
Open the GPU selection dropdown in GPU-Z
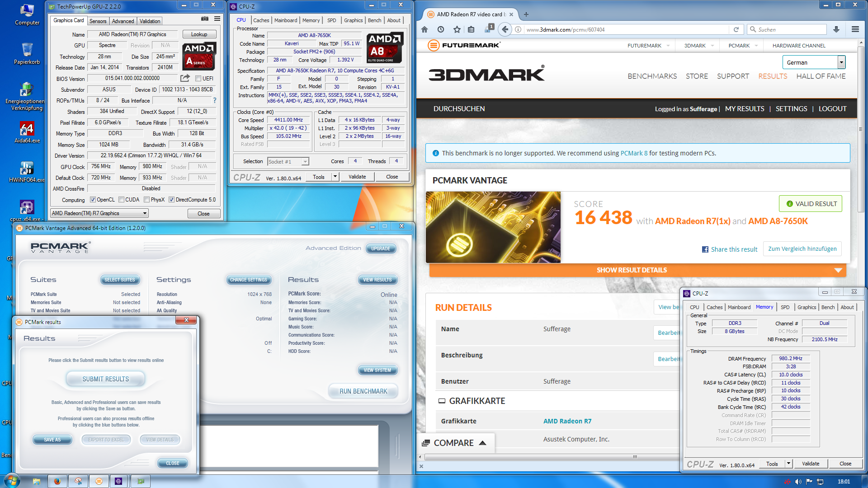click(x=99, y=213)
